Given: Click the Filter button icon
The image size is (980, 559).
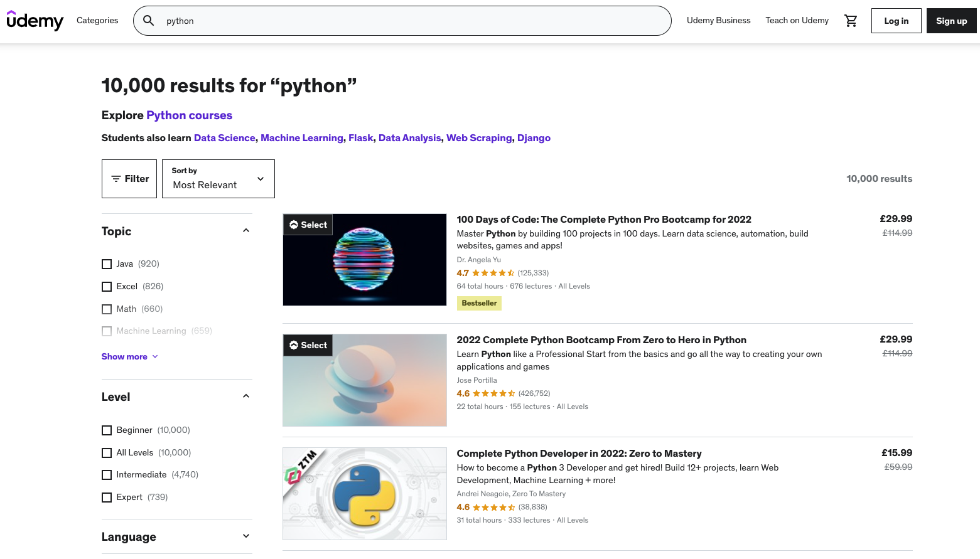Looking at the screenshot, I should coord(116,179).
